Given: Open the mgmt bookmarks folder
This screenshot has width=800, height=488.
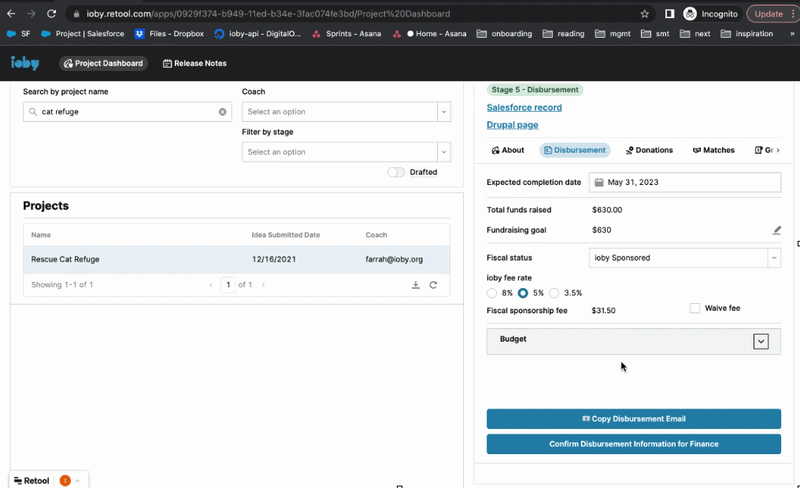Looking at the screenshot, I should (x=613, y=34).
